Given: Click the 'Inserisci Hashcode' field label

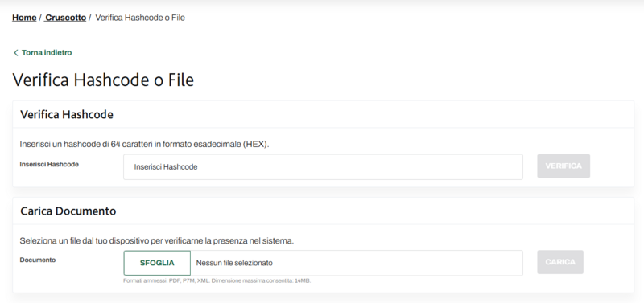Looking at the screenshot, I should pos(49,164).
